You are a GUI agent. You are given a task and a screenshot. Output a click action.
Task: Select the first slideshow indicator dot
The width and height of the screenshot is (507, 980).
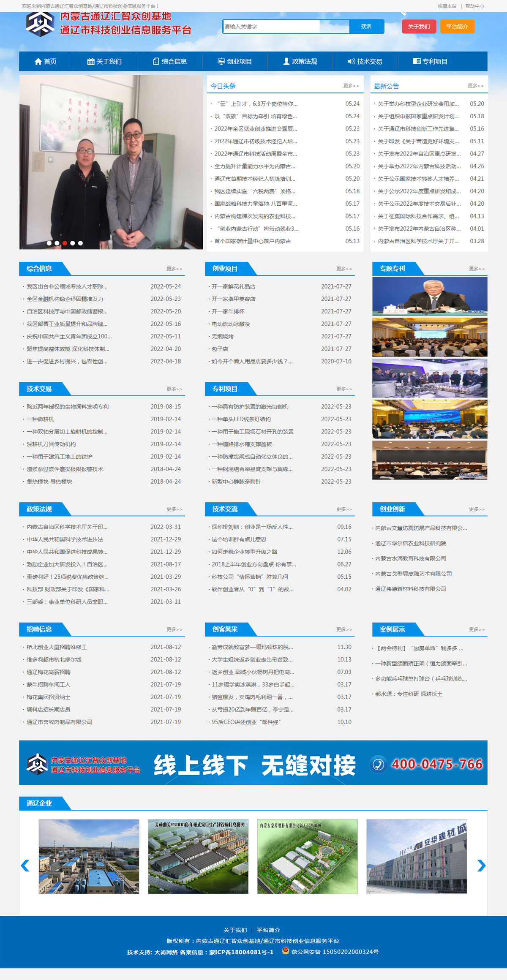(x=49, y=243)
